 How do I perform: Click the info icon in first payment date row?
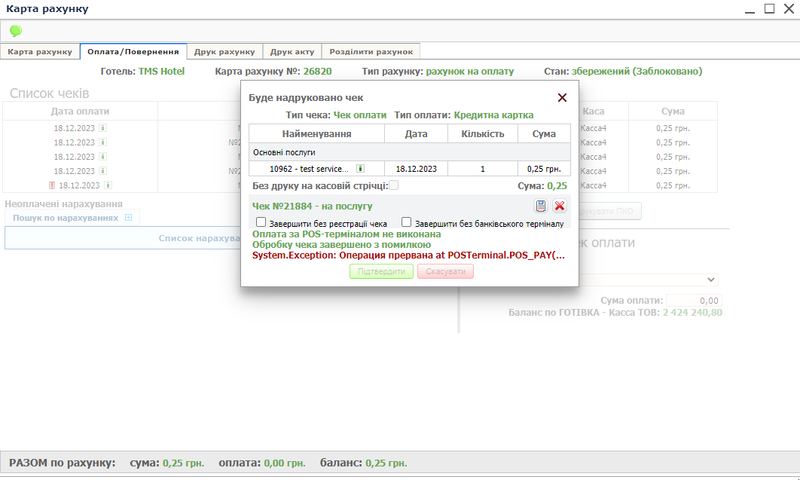[x=103, y=128]
